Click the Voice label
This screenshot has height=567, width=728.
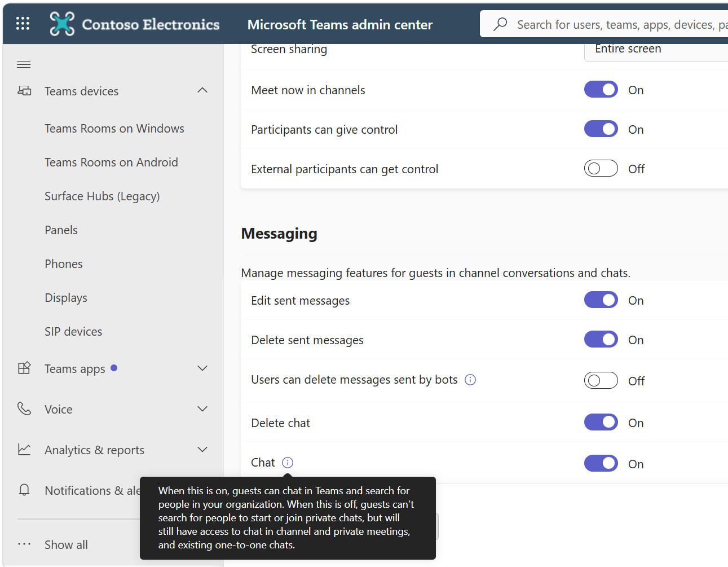point(59,410)
